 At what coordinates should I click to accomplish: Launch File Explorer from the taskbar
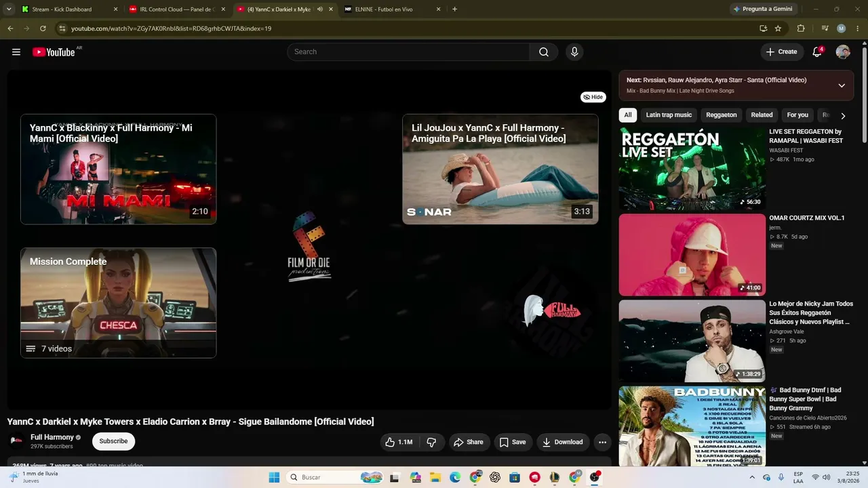coord(436,477)
